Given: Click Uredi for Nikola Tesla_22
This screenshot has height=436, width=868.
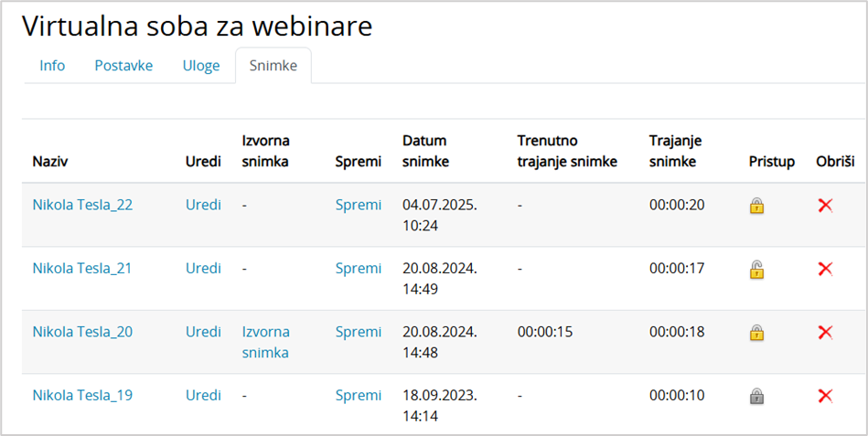Looking at the screenshot, I should click(x=203, y=205).
